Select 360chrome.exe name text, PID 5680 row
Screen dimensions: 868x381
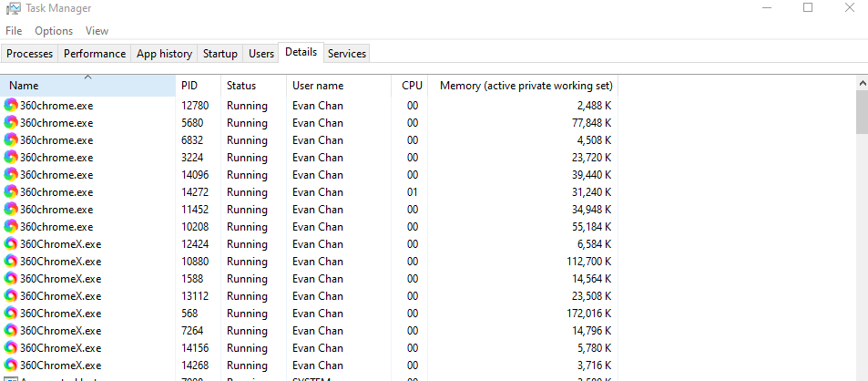[x=56, y=122]
